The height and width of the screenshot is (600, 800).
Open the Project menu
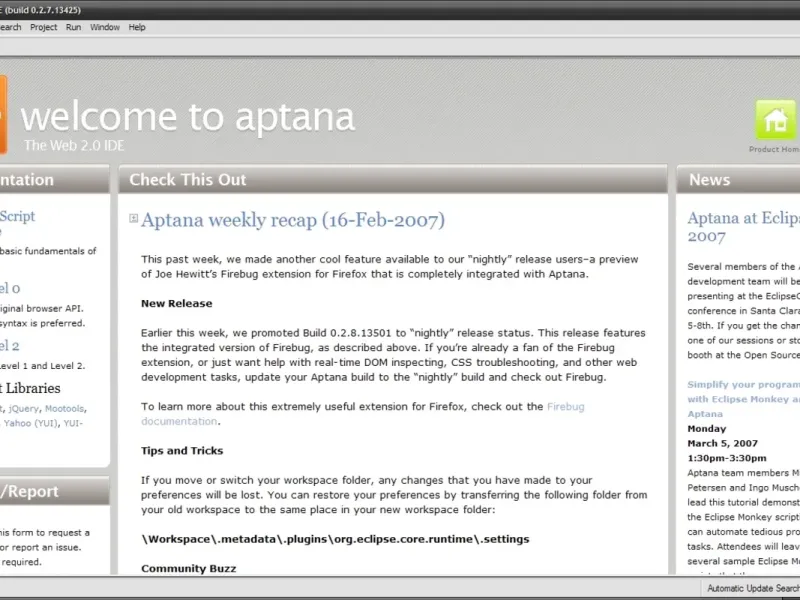point(43,27)
